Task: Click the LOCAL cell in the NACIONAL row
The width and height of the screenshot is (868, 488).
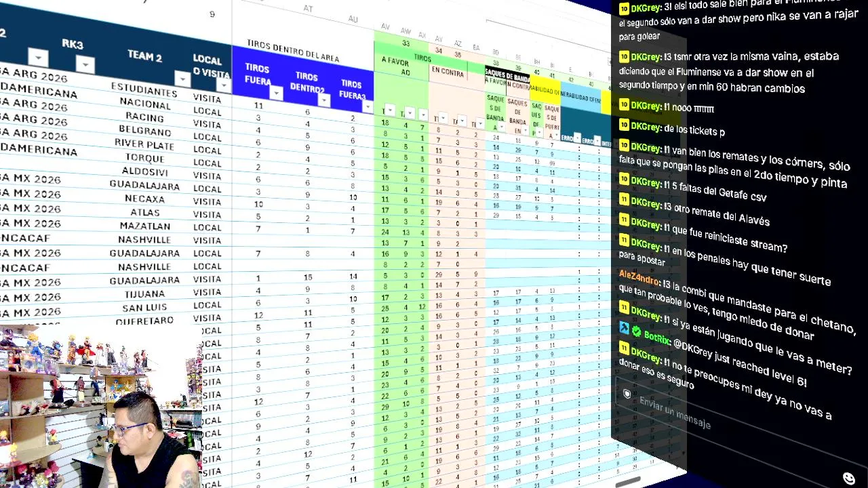Action: coord(207,111)
